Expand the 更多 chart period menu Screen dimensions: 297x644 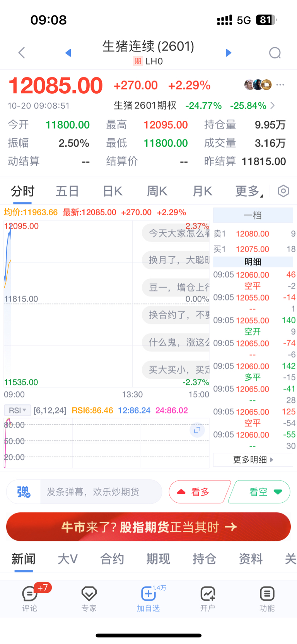coord(248,191)
